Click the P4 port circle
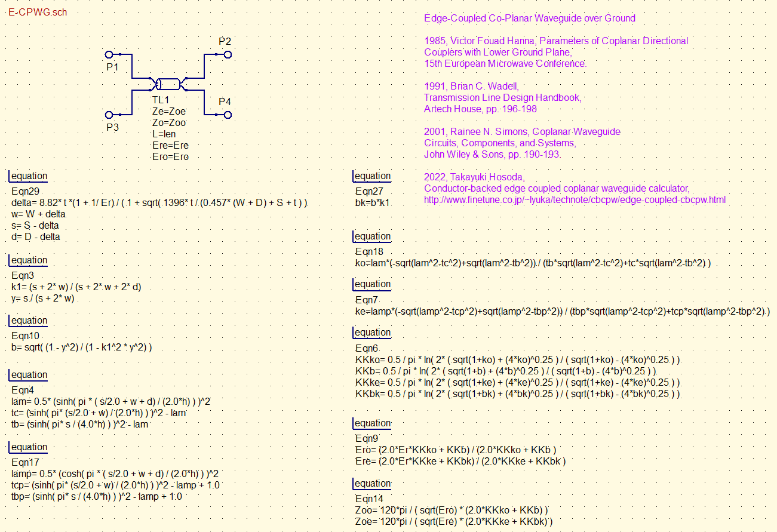 pyautogui.click(x=227, y=114)
